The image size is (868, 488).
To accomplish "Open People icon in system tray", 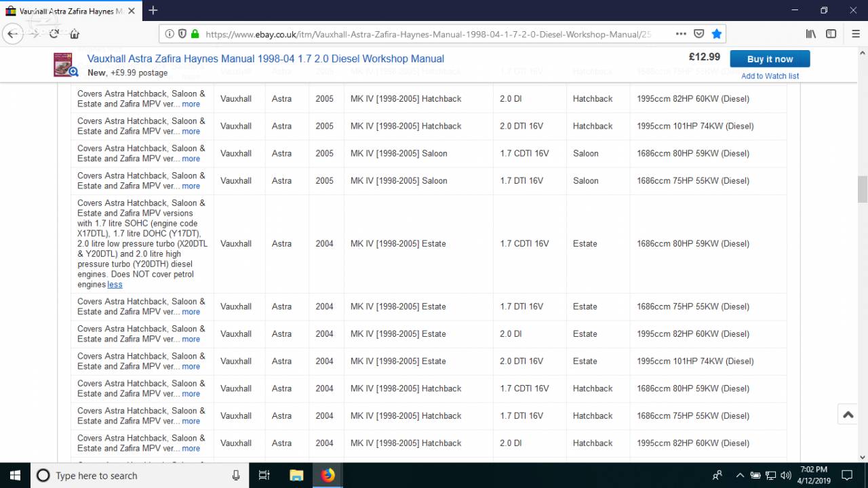I will (717, 476).
